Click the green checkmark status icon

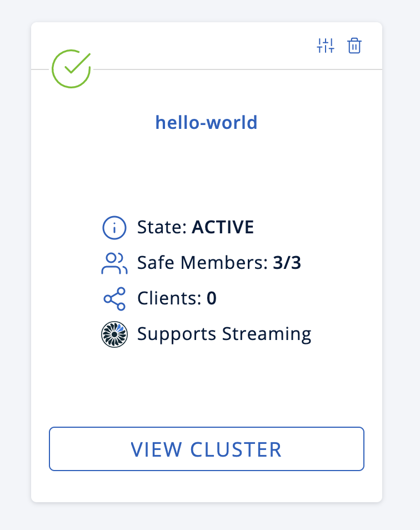click(71, 69)
